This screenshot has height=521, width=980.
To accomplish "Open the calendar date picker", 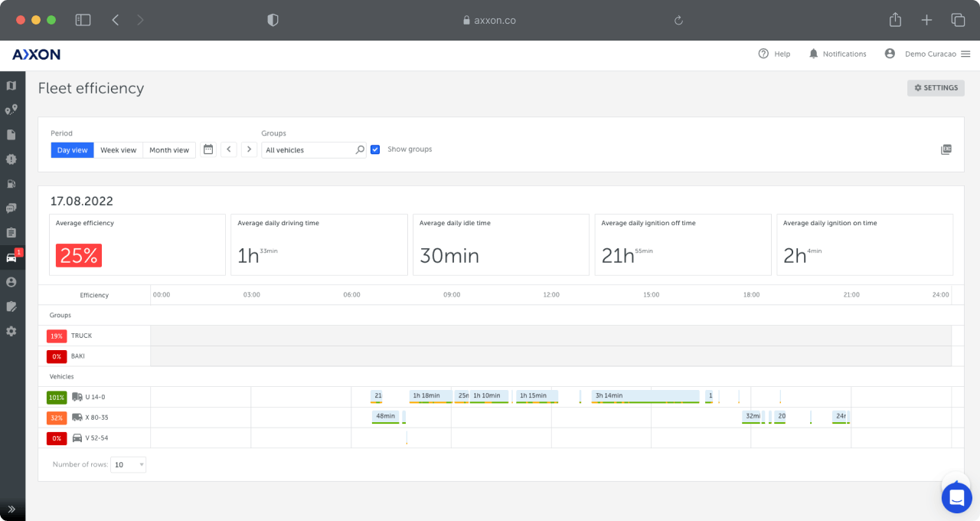I will (x=208, y=149).
